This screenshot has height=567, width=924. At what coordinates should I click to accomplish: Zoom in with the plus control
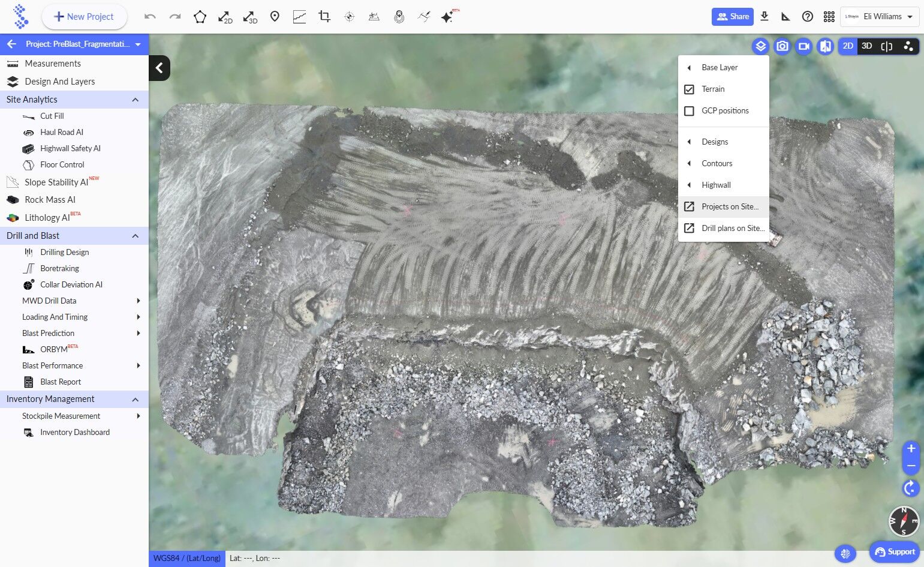tap(911, 448)
